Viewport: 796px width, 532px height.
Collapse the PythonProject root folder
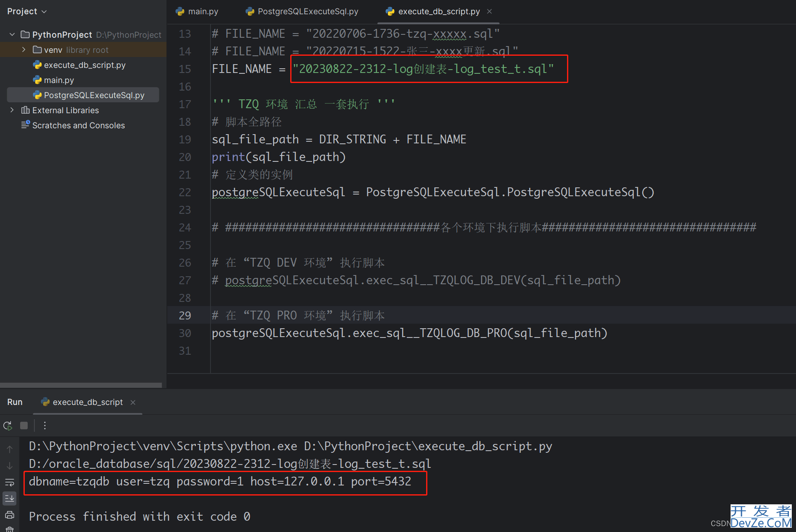point(12,34)
